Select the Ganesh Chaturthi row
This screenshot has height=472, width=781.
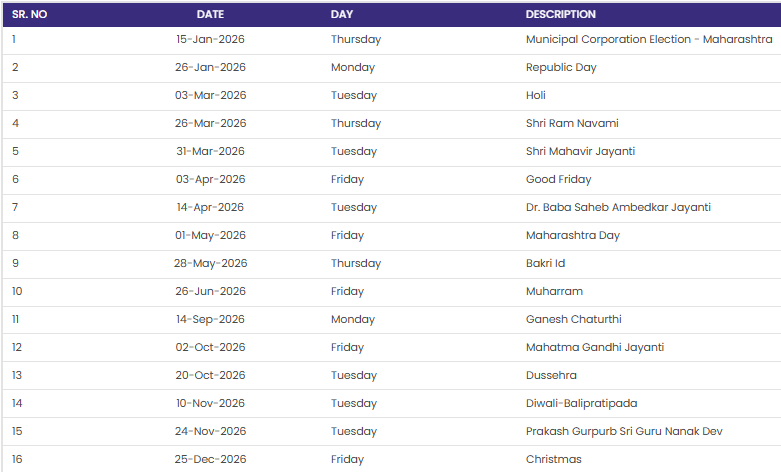point(573,319)
